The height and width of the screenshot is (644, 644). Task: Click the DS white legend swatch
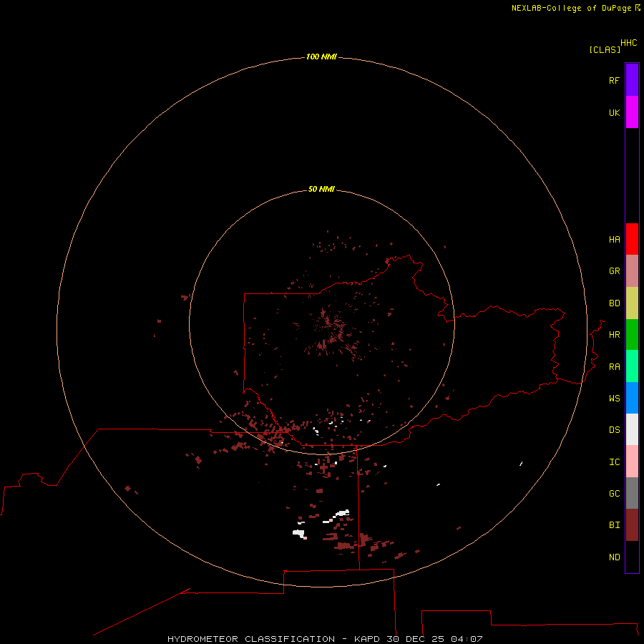click(x=632, y=429)
